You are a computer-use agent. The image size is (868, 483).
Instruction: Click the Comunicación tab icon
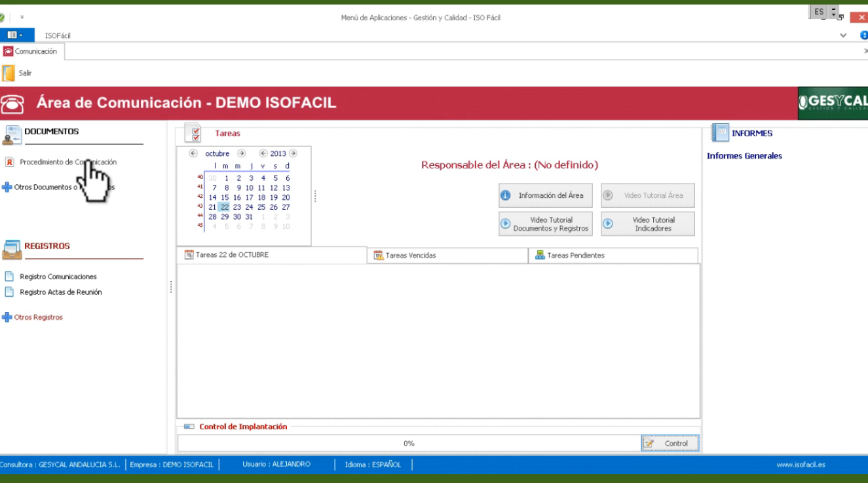coord(8,51)
